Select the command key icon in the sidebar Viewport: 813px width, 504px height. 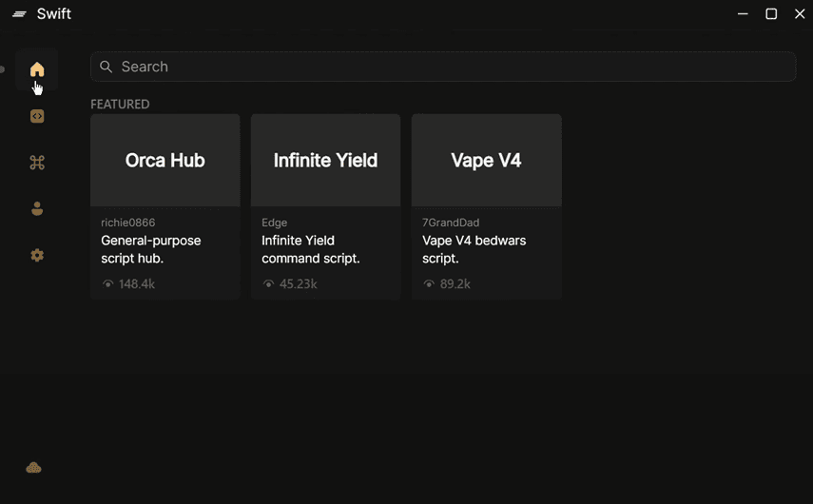coord(37,163)
